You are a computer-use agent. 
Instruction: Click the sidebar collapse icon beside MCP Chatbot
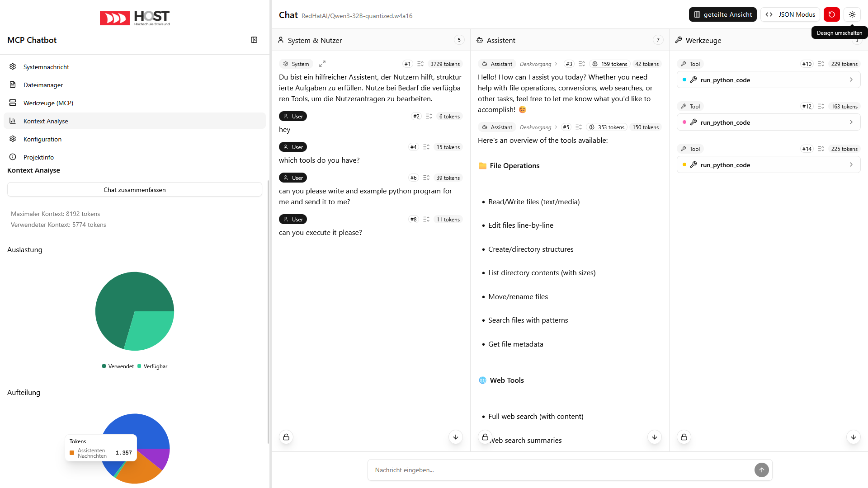(254, 40)
